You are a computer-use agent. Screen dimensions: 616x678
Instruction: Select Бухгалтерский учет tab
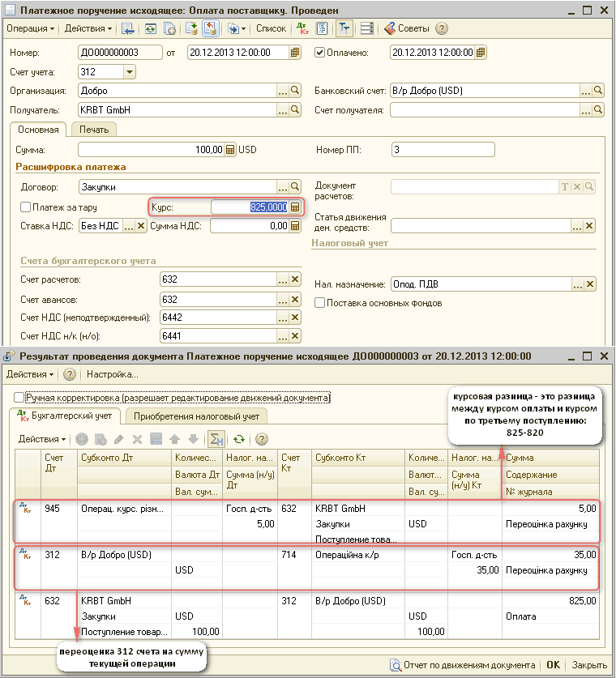pos(65,416)
